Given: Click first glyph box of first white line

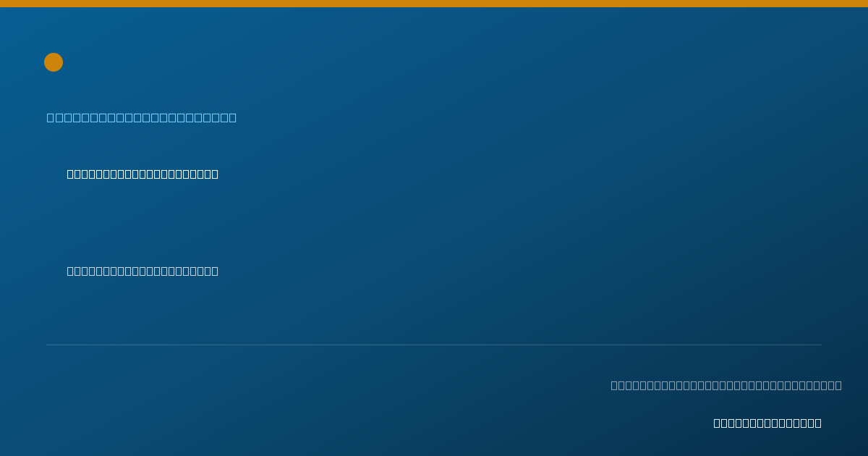Looking at the screenshot, I should 71,174.
